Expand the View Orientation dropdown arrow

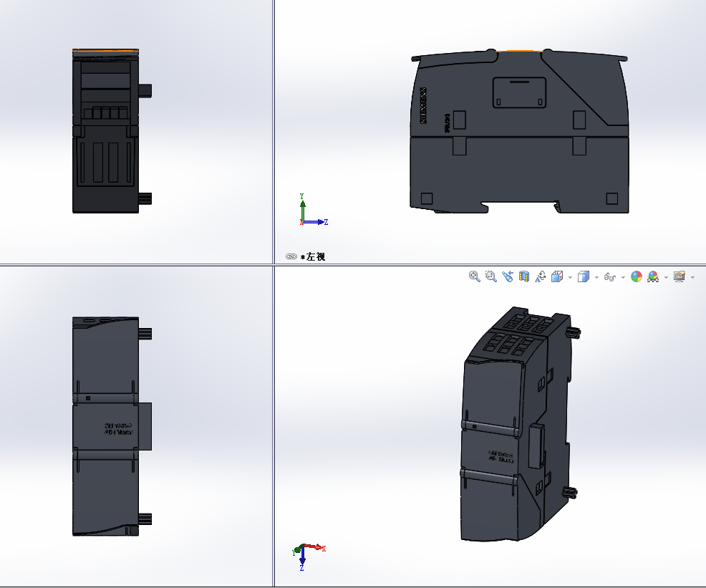coord(570,277)
